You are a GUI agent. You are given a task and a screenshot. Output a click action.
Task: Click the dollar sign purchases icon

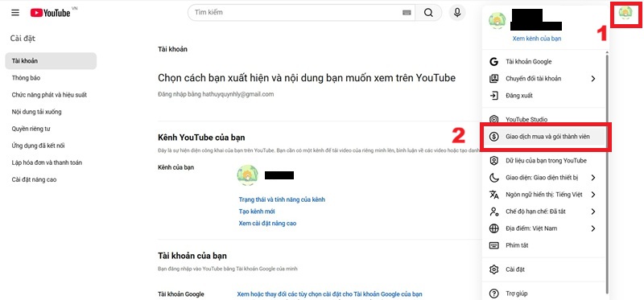(493, 137)
